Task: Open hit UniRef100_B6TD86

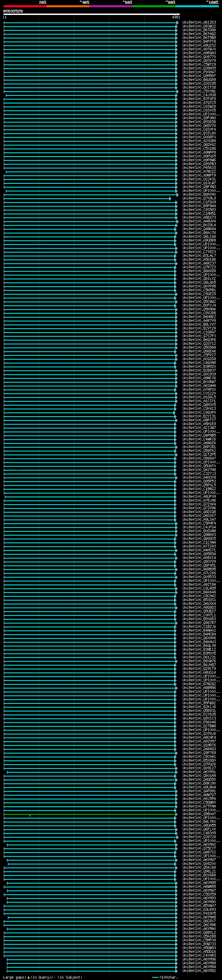Action: (x=199, y=30)
